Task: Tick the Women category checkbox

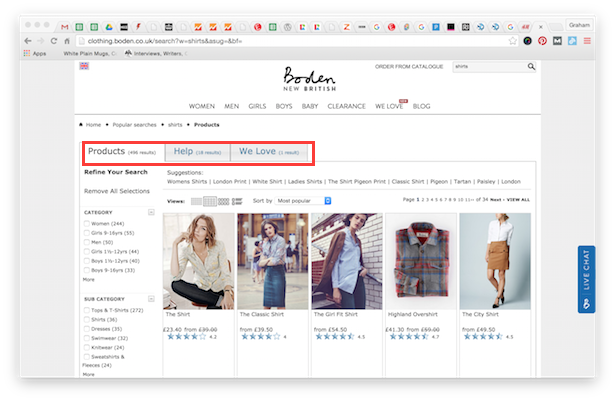Action: pos(88,223)
